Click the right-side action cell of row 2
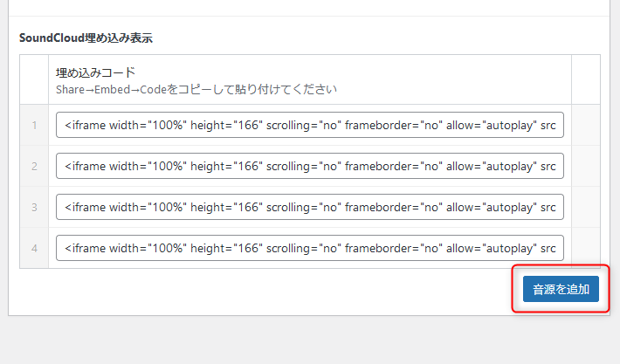 pyautogui.click(x=585, y=166)
